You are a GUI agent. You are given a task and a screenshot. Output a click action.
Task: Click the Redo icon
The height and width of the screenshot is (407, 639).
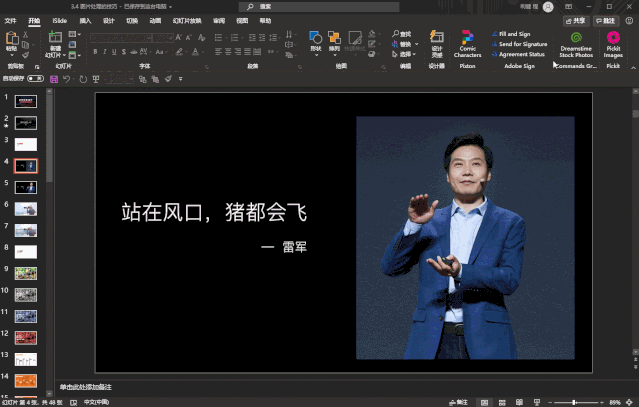click(x=83, y=79)
